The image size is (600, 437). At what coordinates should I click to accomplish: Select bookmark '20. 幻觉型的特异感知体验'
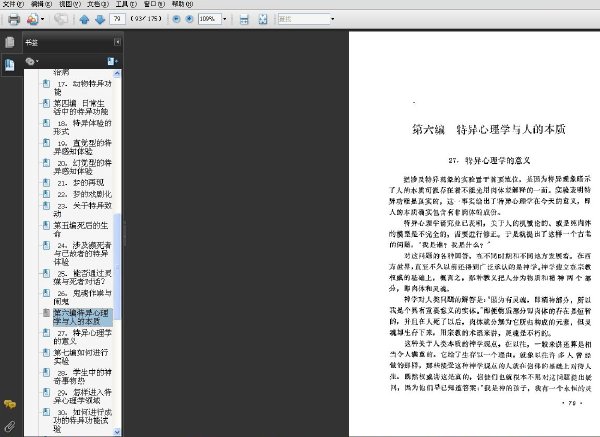tap(82, 167)
